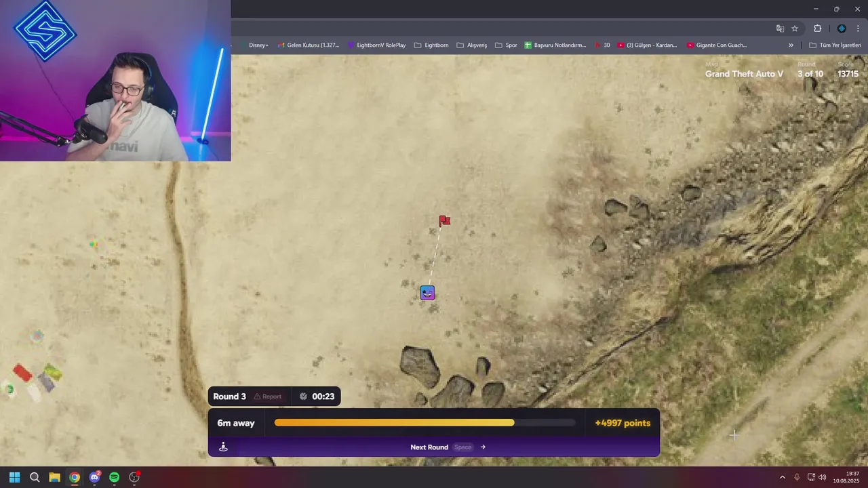This screenshot has height=488, width=868.
Task: Show hidden system tray icons
Action: [x=782, y=477]
